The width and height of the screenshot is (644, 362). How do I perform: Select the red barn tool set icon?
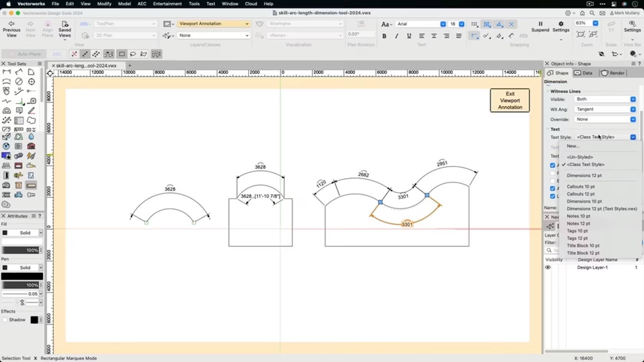[x=31, y=146]
